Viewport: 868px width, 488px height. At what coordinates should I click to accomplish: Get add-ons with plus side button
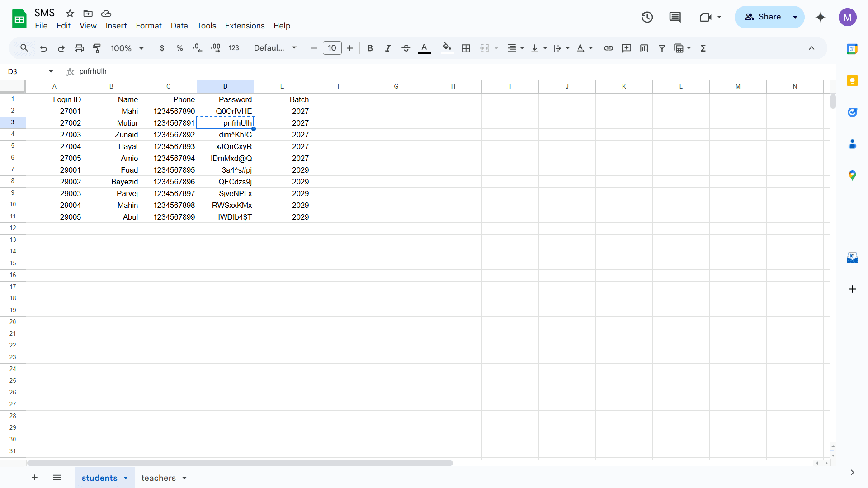click(x=852, y=289)
